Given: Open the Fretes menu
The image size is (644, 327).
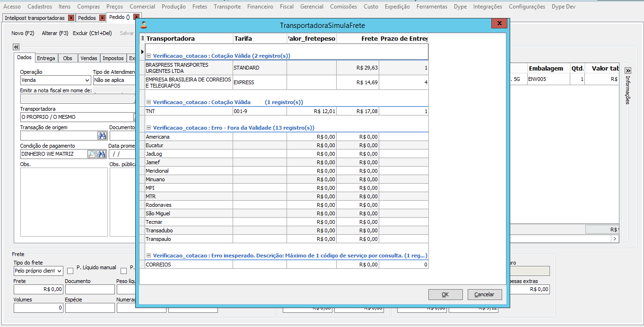Looking at the screenshot, I should (x=200, y=7).
